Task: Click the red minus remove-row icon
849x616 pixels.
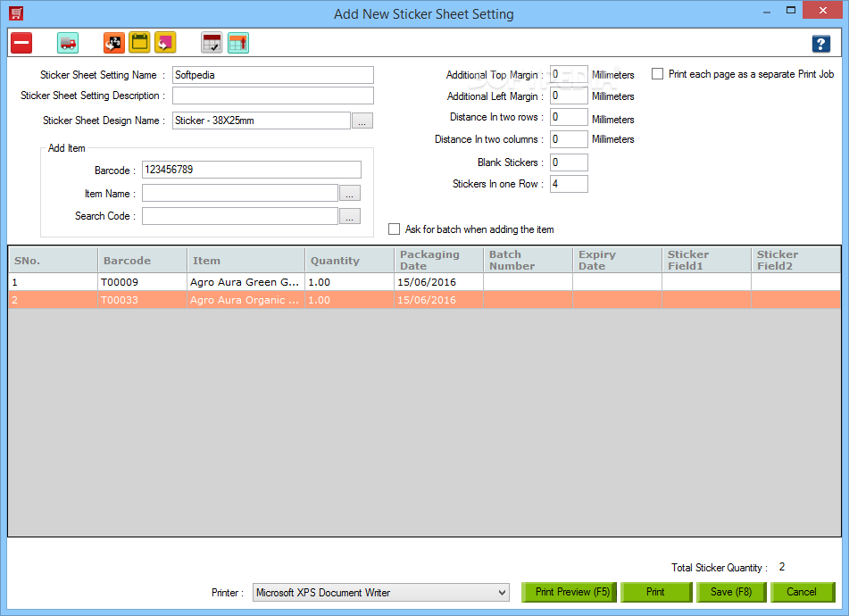Action: click(x=21, y=43)
